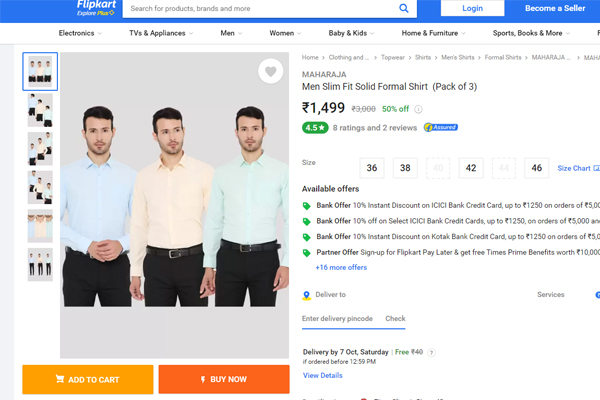Click the 4.5 star rating badge
Screen dimensions: 600x400
pos(314,128)
